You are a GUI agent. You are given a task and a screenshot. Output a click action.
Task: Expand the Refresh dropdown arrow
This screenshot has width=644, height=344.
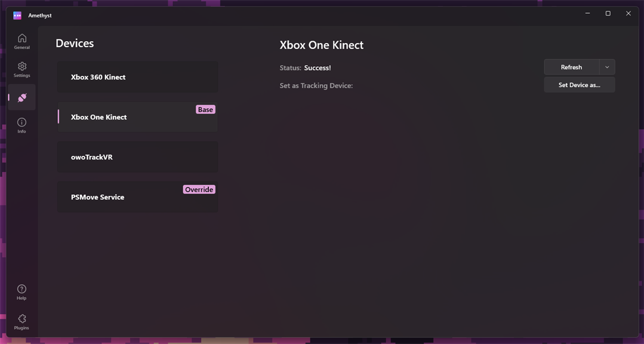(x=607, y=67)
